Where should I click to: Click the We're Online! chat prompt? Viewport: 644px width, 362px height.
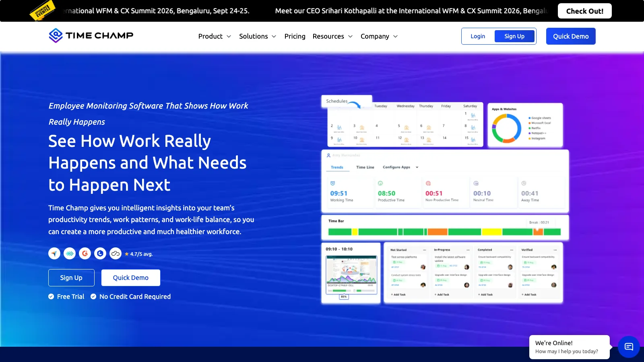coord(569,347)
